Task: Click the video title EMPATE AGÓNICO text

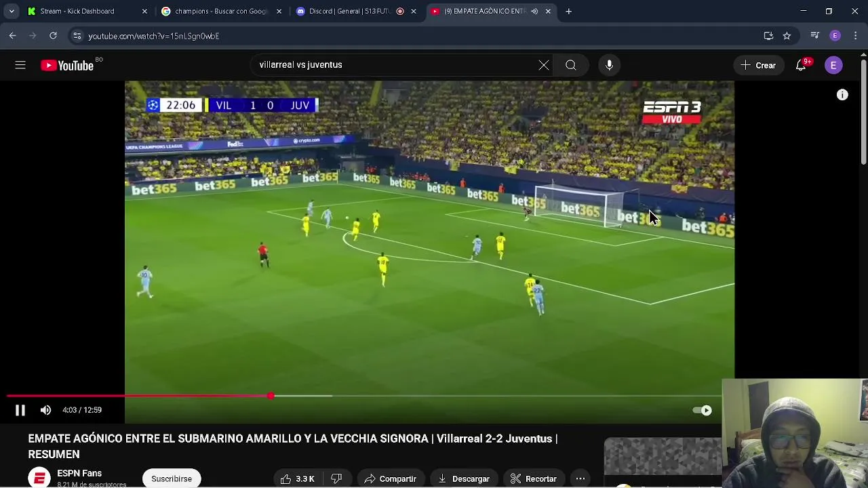Action: [x=292, y=446]
